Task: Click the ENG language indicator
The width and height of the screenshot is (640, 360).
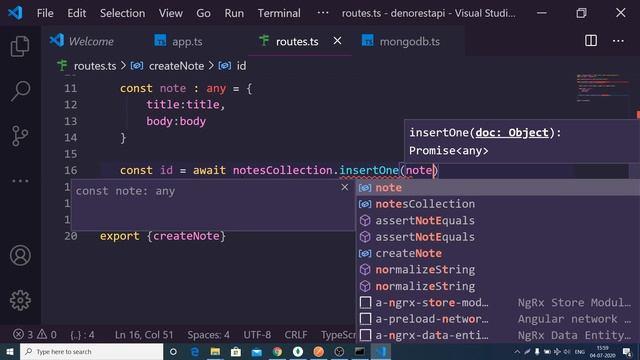Action: click(580, 351)
